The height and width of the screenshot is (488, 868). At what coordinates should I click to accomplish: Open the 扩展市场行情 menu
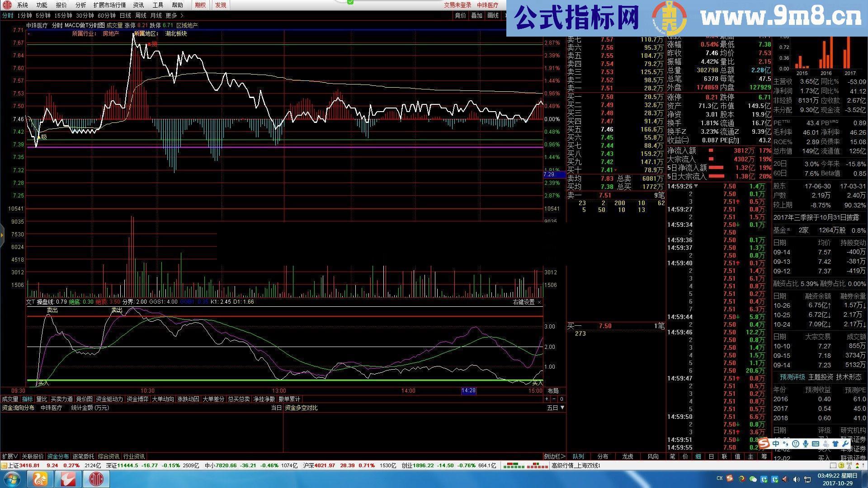click(109, 5)
